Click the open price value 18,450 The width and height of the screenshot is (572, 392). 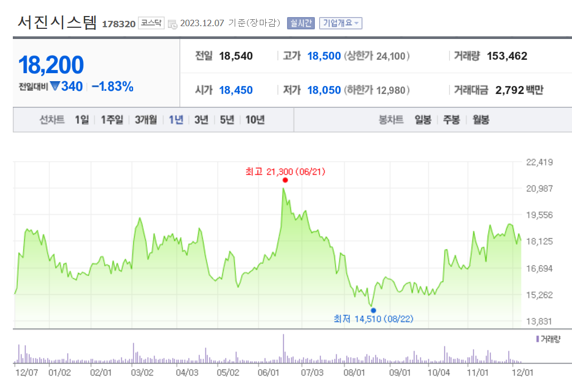coord(236,90)
